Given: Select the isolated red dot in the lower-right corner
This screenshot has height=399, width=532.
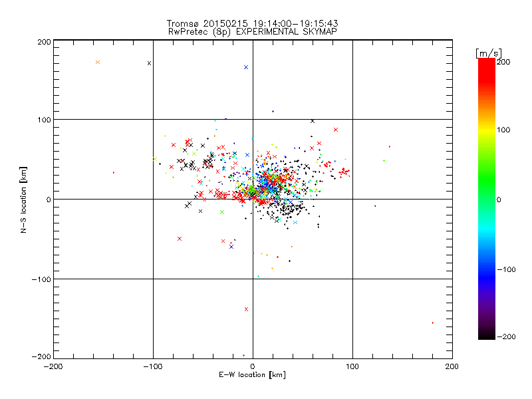Looking at the screenshot, I should click(433, 323).
